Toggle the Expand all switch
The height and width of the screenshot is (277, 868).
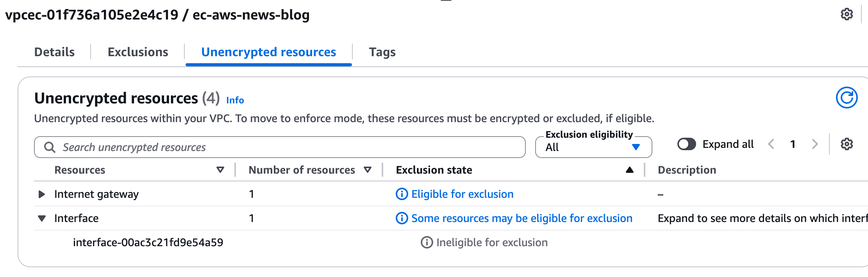(686, 144)
